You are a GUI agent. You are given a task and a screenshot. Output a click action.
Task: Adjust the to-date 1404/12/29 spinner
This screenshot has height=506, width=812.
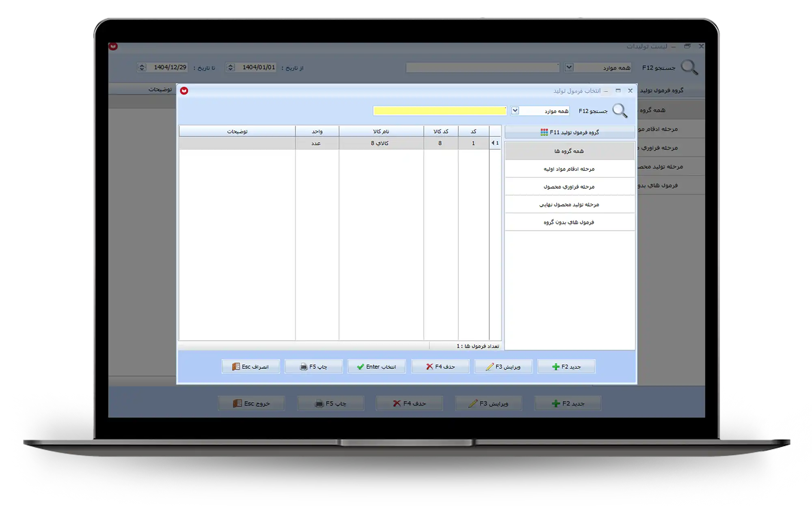pyautogui.click(x=142, y=67)
